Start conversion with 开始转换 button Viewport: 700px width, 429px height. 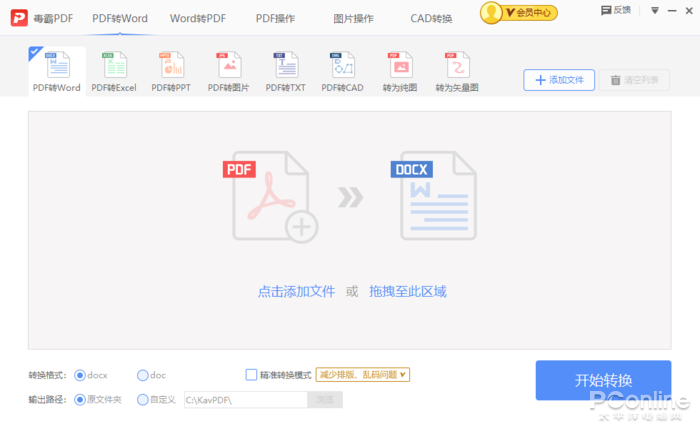(603, 380)
